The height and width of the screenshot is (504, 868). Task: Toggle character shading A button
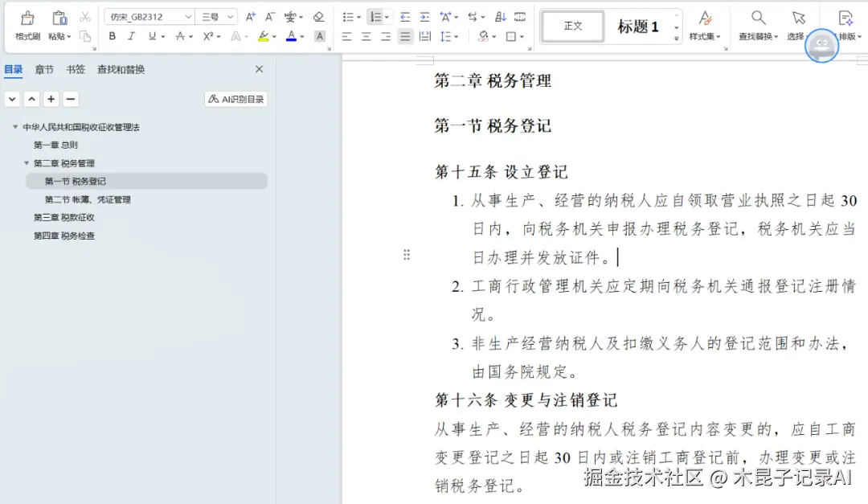(x=319, y=36)
